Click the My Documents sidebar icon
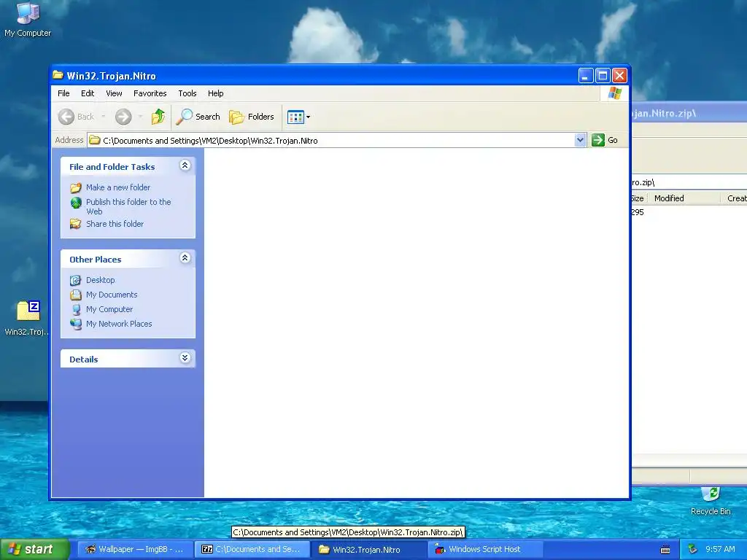 click(76, 295)
